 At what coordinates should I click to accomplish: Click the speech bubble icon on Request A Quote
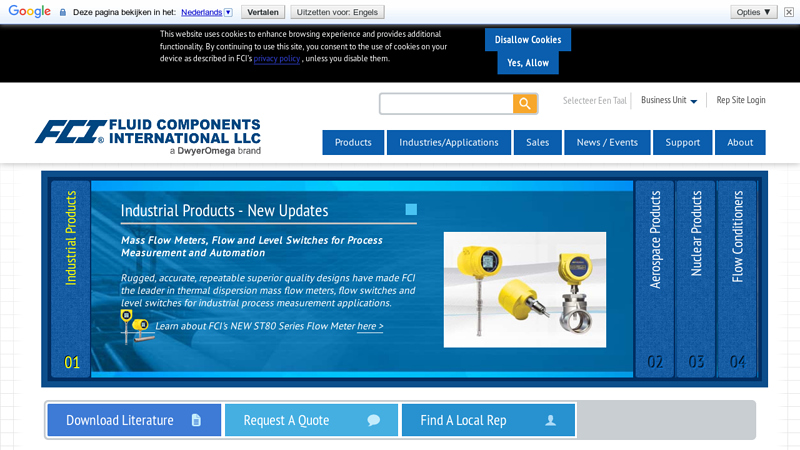click(x=373, y=420)
